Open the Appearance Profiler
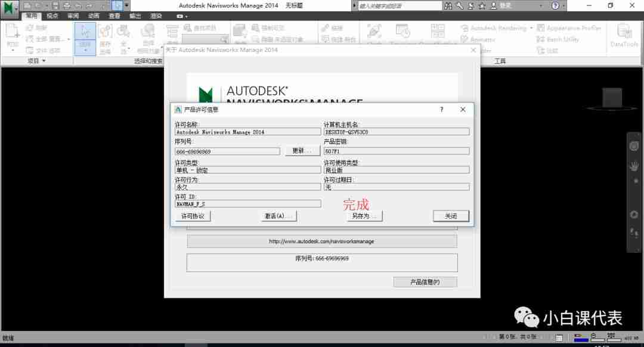Viewport: 644px width, 347px height. pyautogui.click(x=571, y=28)
